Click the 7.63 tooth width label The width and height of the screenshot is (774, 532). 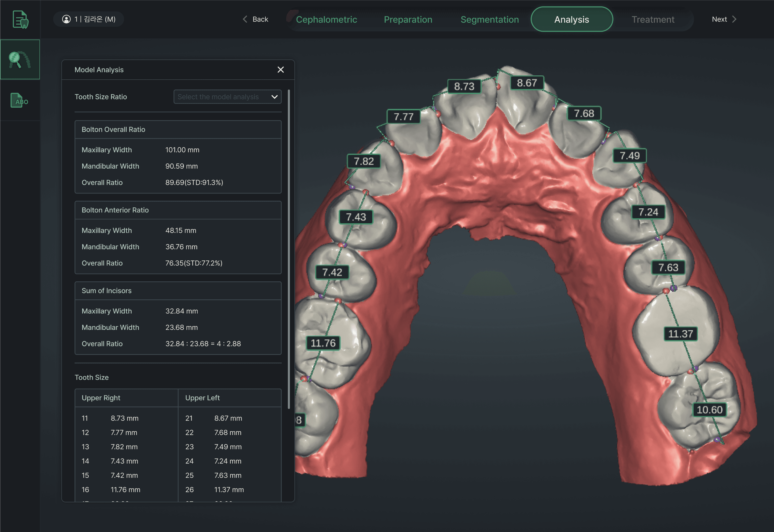(x=668, y=267)
